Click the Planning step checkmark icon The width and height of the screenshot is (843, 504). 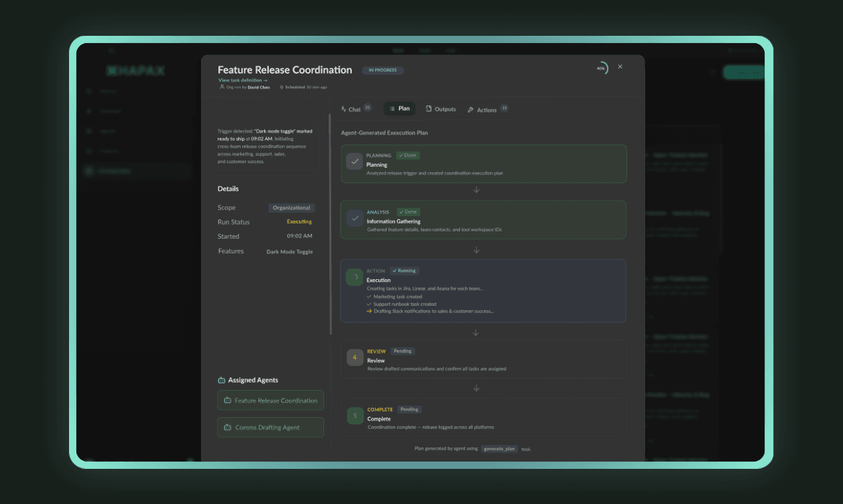click(354, 161)
